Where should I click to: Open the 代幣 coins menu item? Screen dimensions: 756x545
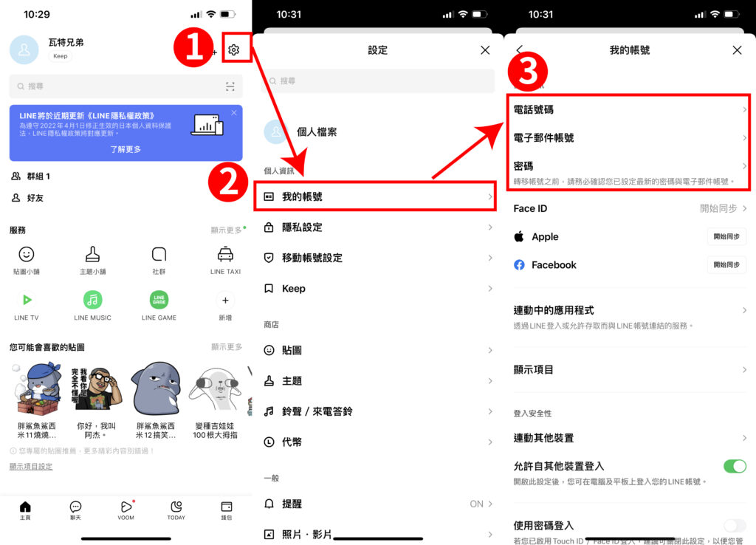[x=379, y=442]
